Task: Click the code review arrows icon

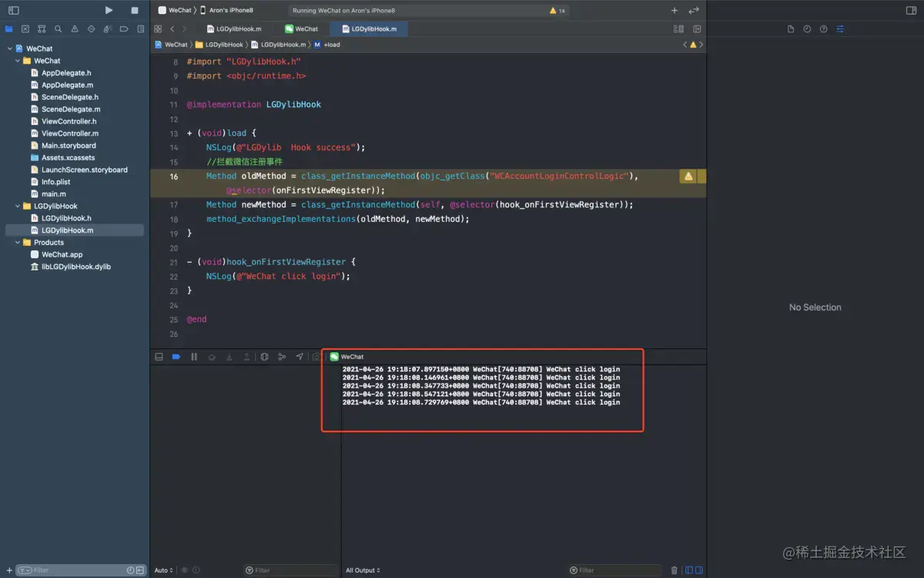Action: (694, 11)
